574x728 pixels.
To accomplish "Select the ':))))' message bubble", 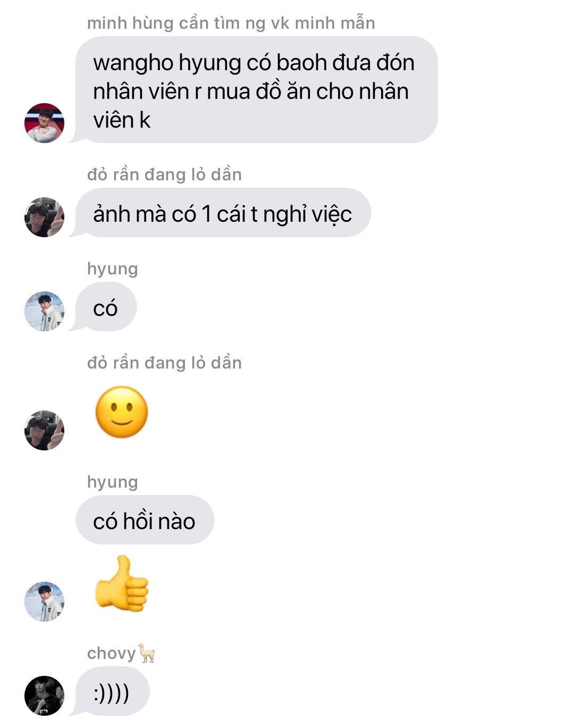I will click(112, 691).
